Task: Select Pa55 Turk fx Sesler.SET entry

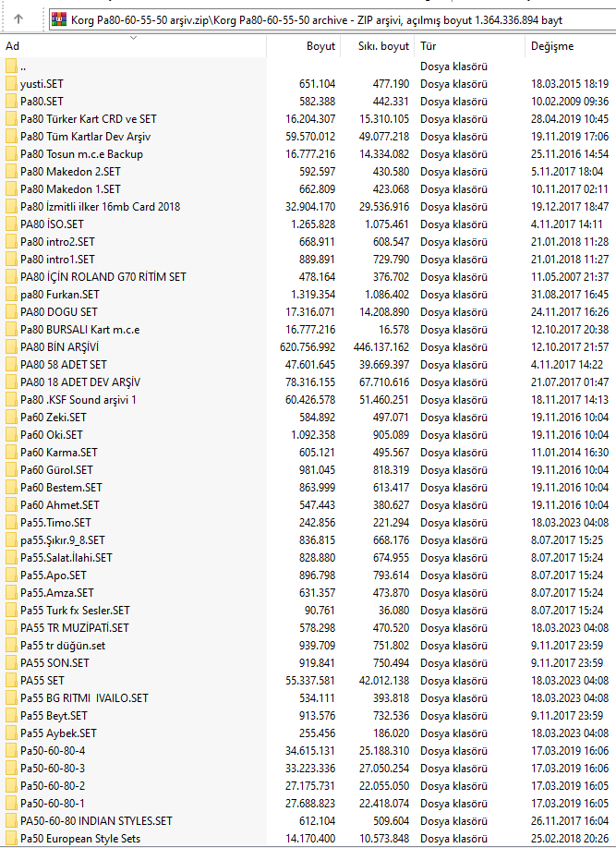Action: 75,611
